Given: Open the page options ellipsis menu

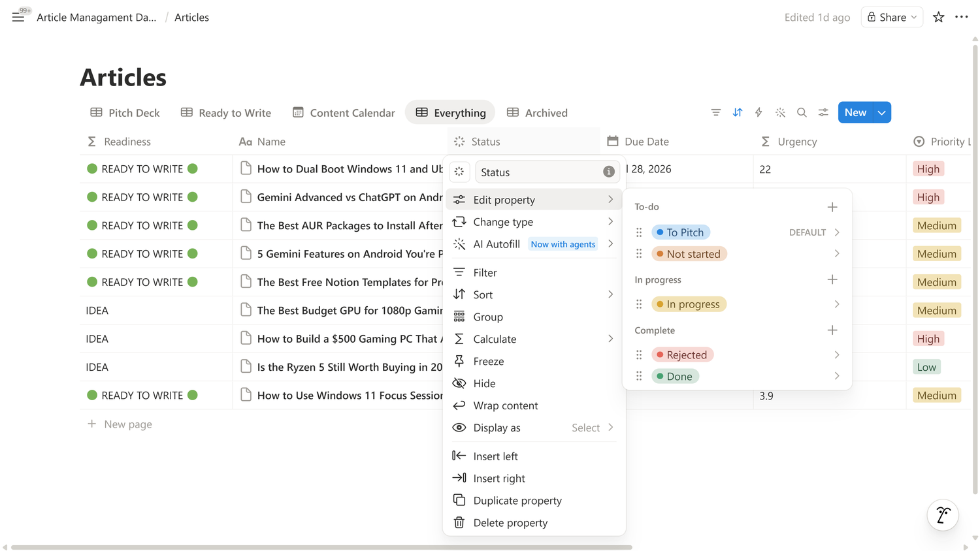Looking at the screenshot, I should click(962, 17).
